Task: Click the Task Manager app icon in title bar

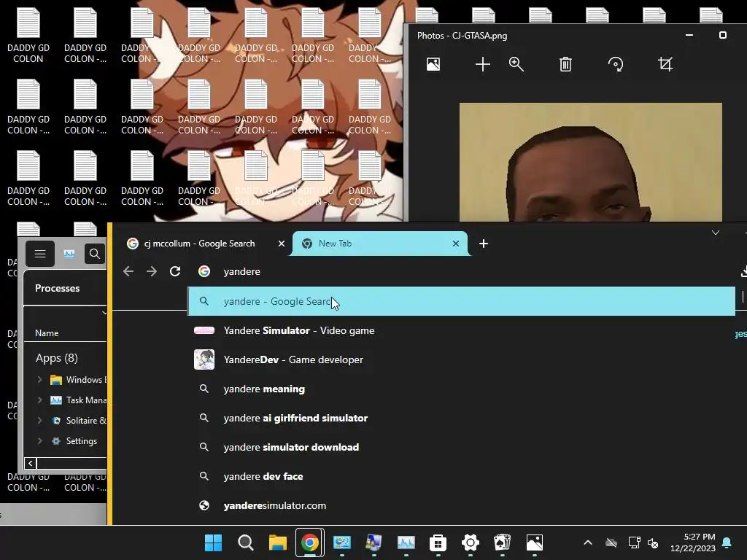Action: 69,254
